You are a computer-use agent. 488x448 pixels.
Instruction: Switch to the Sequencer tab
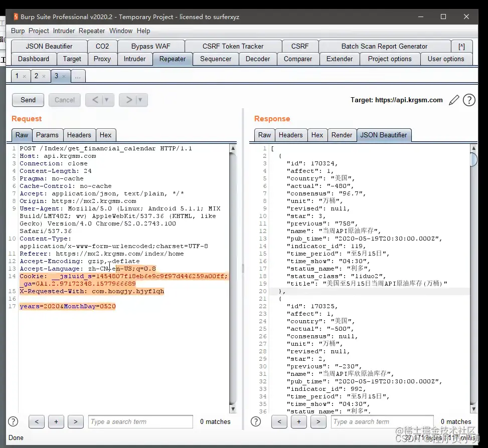tap(216, 59)
